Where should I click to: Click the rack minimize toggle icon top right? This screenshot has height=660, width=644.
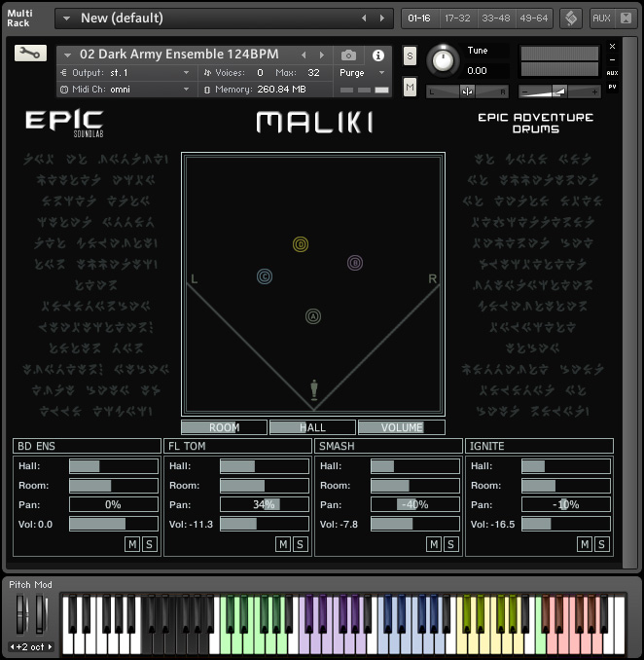pyautogui.click(x=626, y=18)
